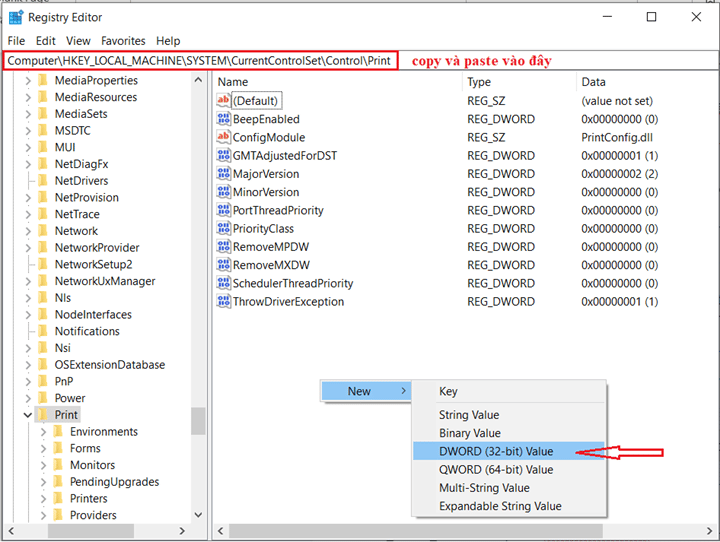720x542 pixels.
Task: Select Key in the New submenu
Action: (x=448, y=392)
